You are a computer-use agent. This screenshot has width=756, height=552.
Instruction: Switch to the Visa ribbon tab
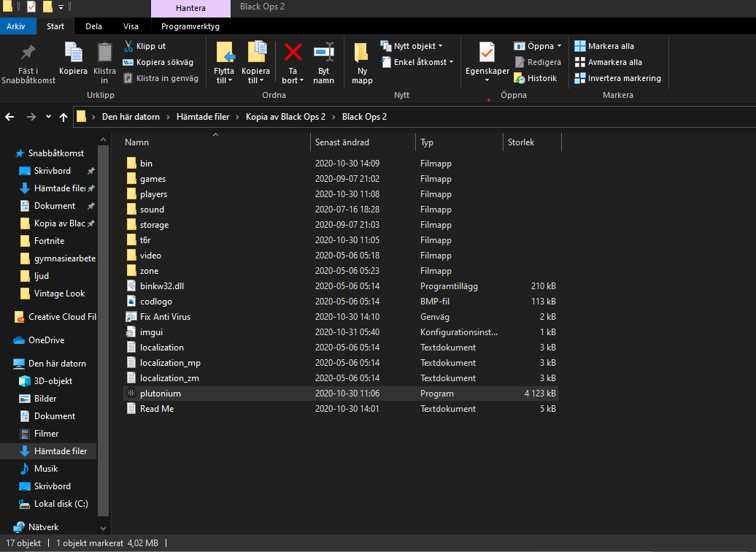click(x=131, y=26)
